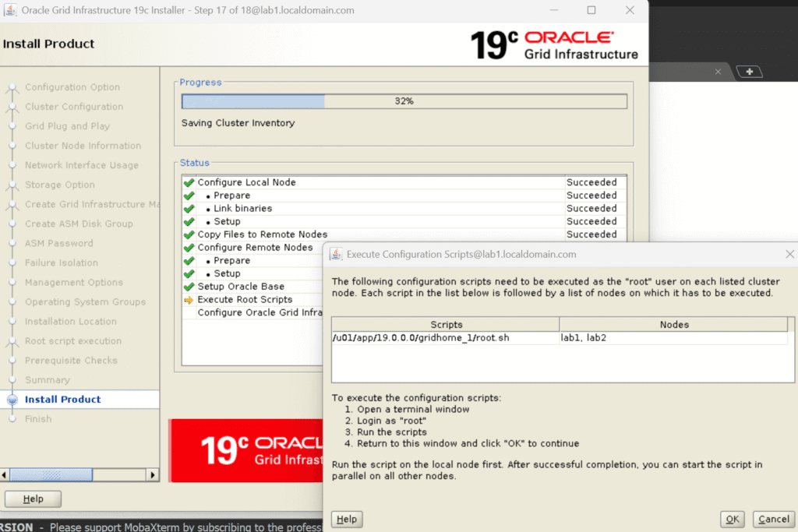Image resolution: width=798 pixels, height=532 pixels.
Task: Click the Configuration Option step bullet icon
Action: [12, 88]
